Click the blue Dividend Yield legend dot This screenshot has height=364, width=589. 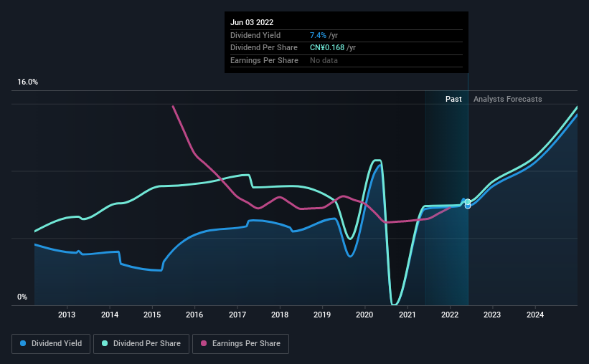point(23,343)
